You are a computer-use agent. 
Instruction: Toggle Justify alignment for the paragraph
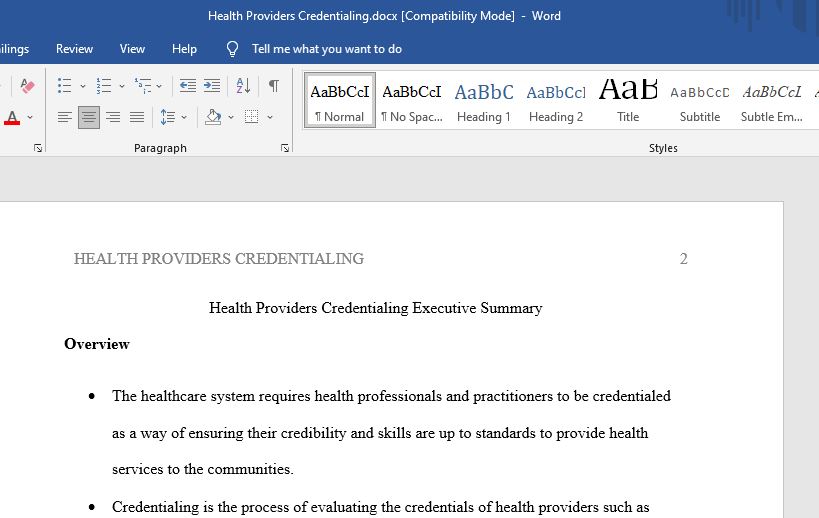click(x=137, y=117)
